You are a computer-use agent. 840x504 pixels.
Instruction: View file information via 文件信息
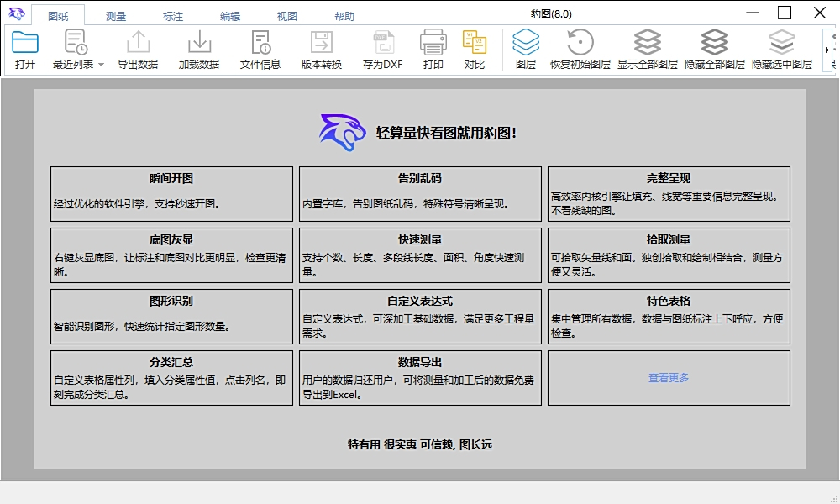(x=261, y=49)
